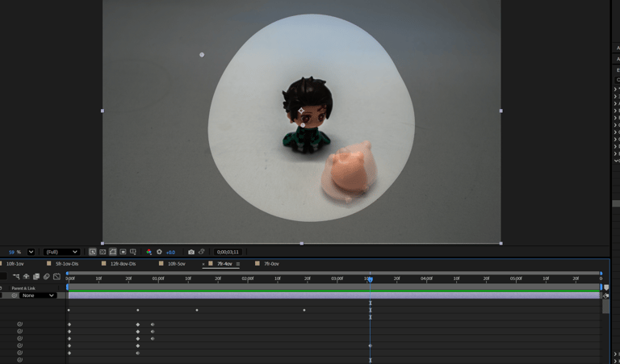Click the Show Snapshot icon
Screen dimensions: 620x364
(x=201, y=252)
